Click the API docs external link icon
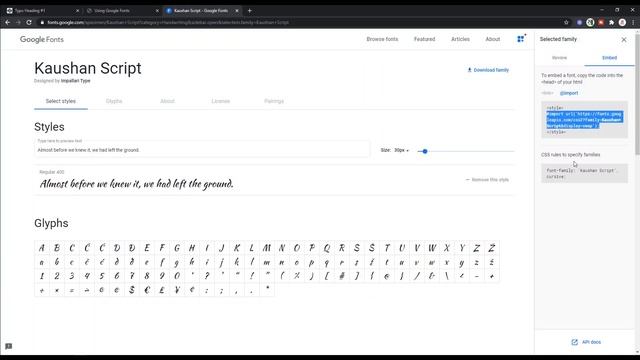This screenshot has height=360, width=640. pos(575,342)
